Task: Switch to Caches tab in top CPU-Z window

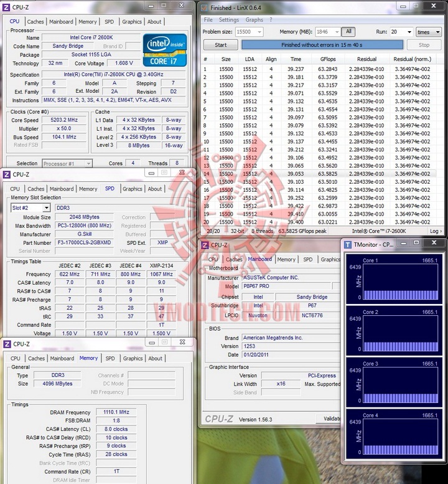Action: click(x=35, y=22)
